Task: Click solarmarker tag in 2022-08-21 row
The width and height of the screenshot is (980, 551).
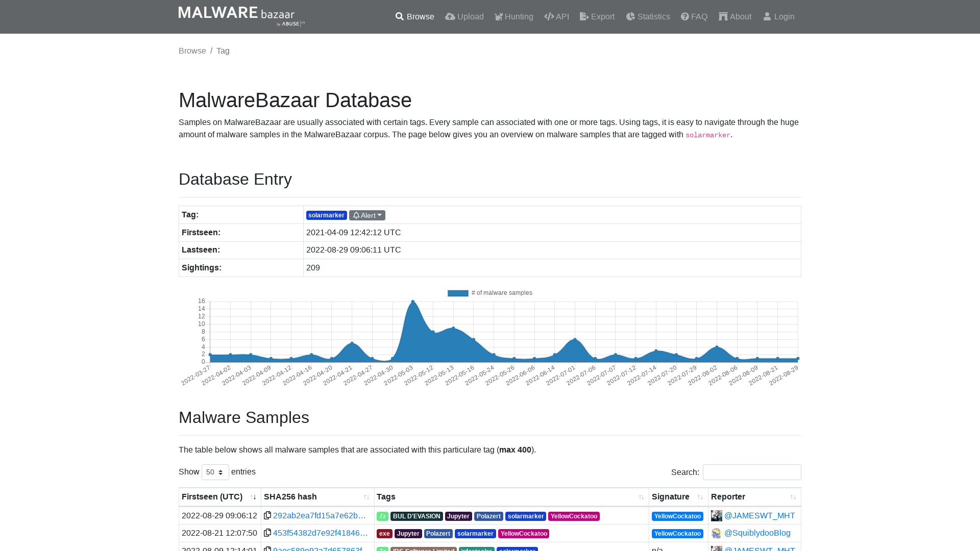Action: point(475,534)
